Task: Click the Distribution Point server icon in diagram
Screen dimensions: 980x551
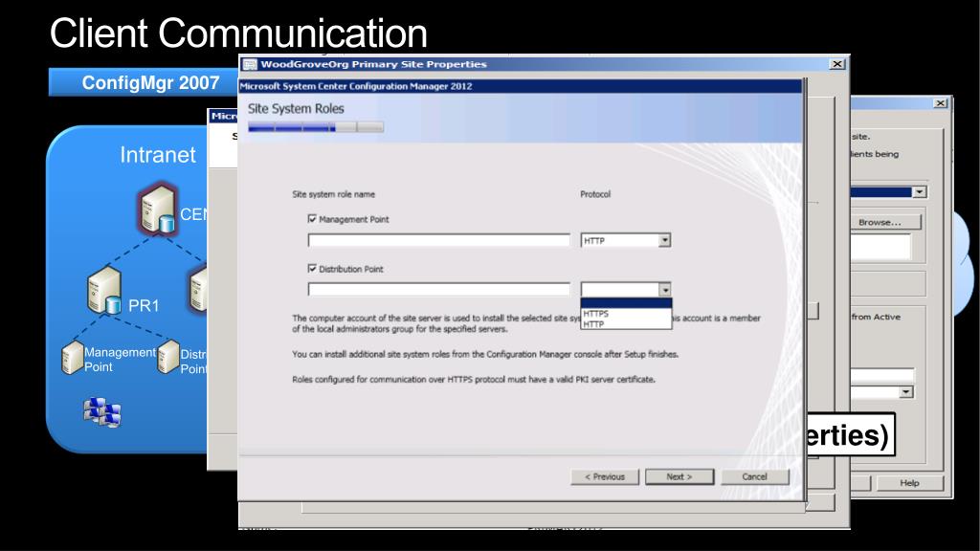Action: 168,357
